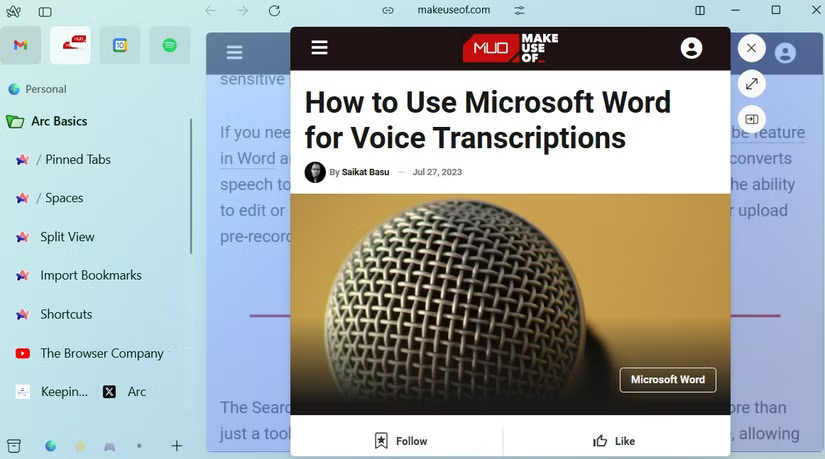This screenshot has height=459, width=825.
Task: Copy link using the chain icon
Action: tap(388, 11)
